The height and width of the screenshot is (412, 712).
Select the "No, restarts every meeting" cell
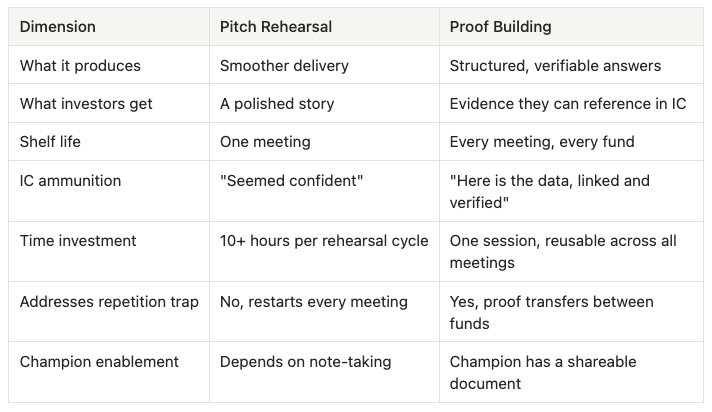pyautogui.click(x=314, y=301)
